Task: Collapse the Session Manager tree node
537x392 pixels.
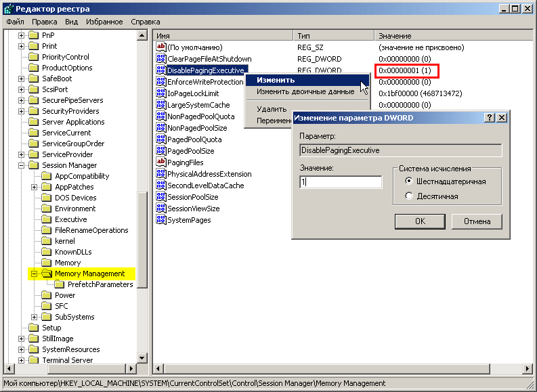Action: pos(22,165)
